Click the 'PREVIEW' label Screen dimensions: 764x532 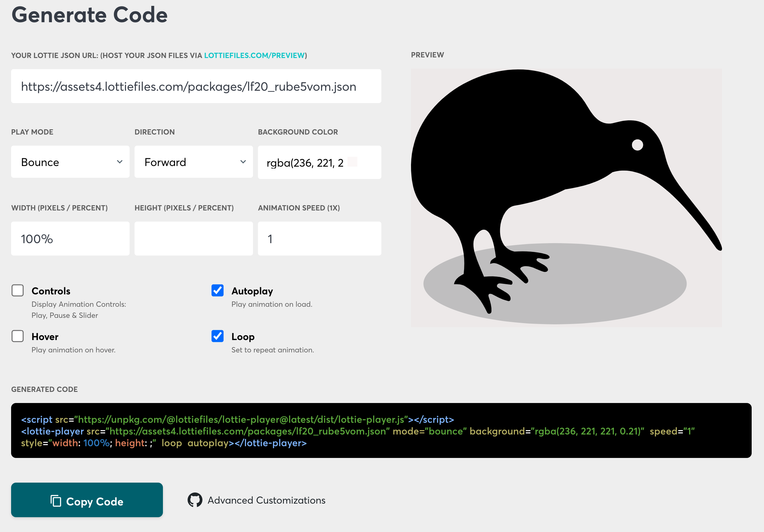[427, 55]
